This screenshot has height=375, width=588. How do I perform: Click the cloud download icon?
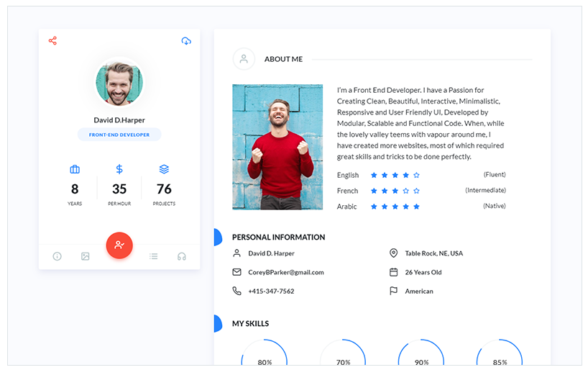pos(186,40)
